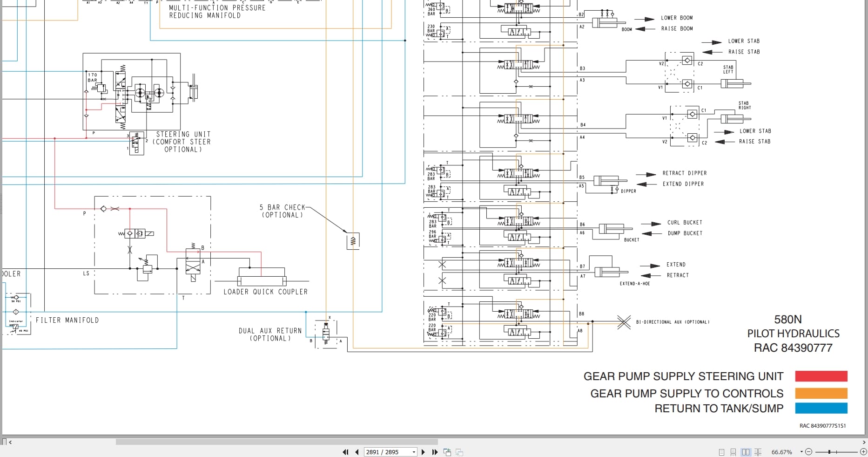Image resolution: width=868 pixels, height=457 pixels.
Task: Click the horizontal scrollbar left arrow
Action: (x=10, y=442)
